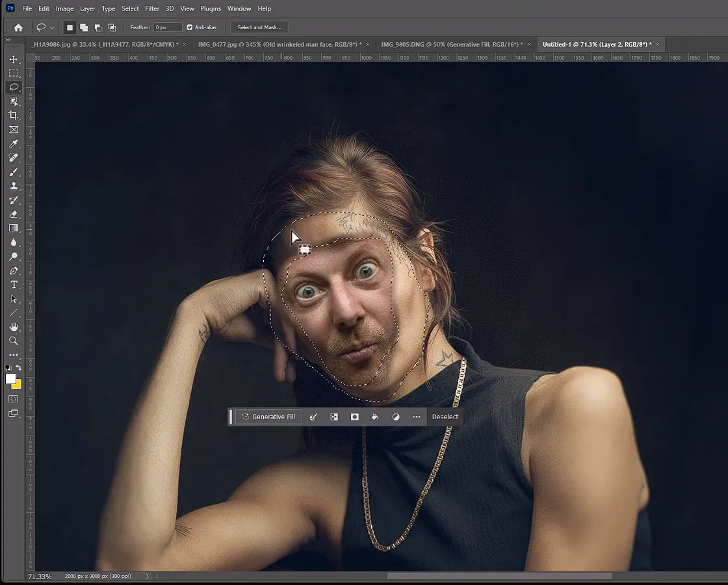Switch to Add to selection mode
The image size is (728, 585).
click(84, 27)
